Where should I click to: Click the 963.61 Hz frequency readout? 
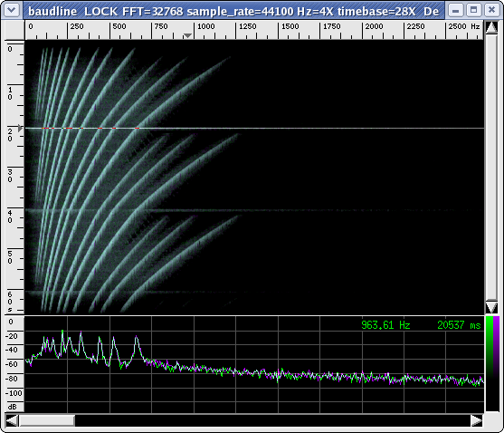(385, 325)
